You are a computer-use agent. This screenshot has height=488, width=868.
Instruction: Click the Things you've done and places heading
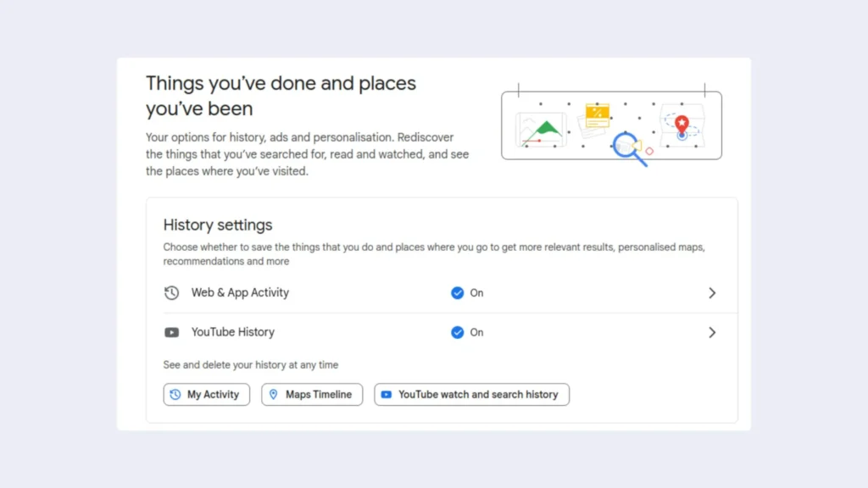[281, 83]
